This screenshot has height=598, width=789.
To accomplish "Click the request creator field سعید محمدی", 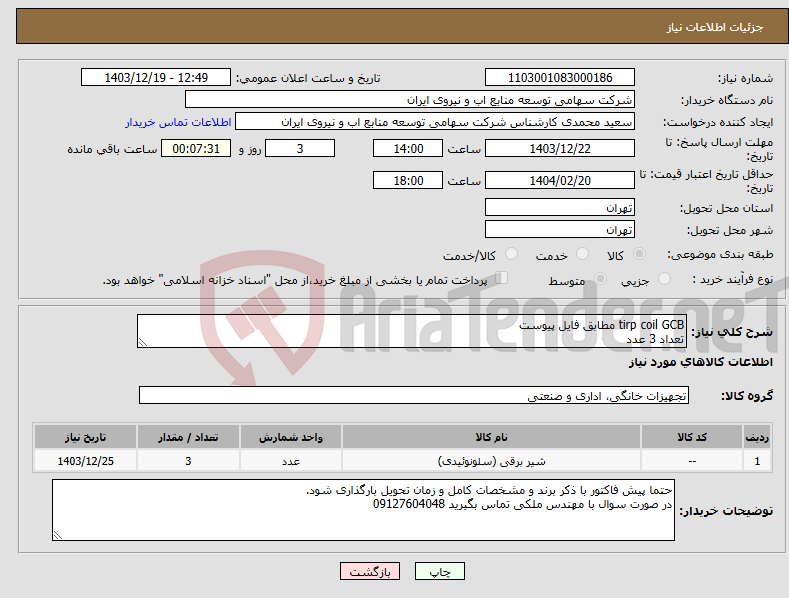I will [x=435, y=122].
